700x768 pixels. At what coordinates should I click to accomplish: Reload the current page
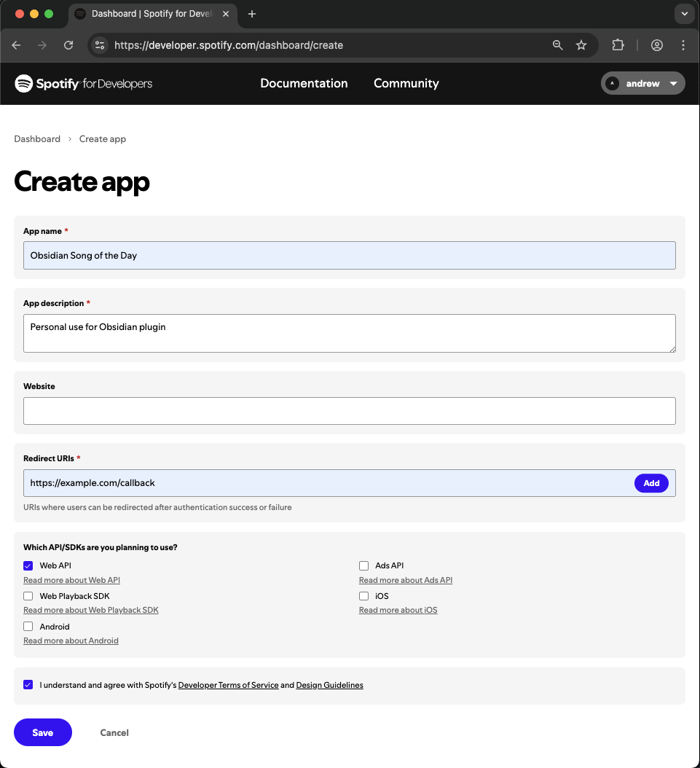(x=68, y=45)
